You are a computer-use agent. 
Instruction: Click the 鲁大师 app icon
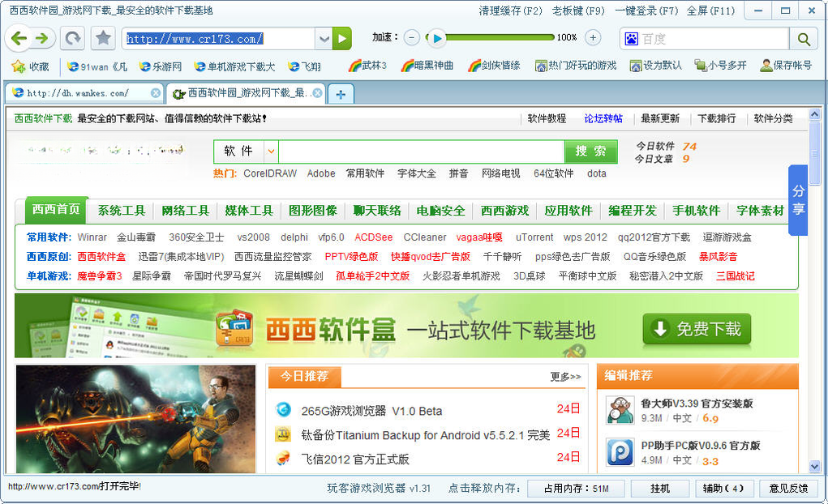click(x=620, y=409)
